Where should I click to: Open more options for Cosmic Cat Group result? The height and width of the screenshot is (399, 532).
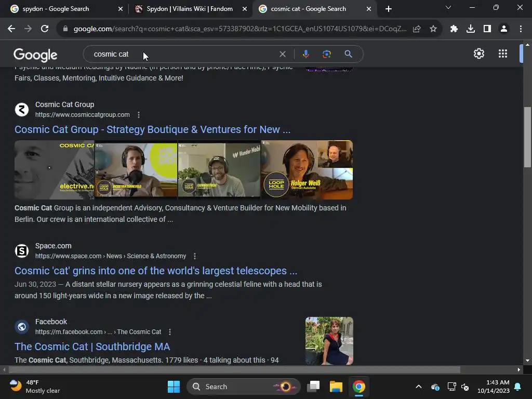tap(138, 115)
